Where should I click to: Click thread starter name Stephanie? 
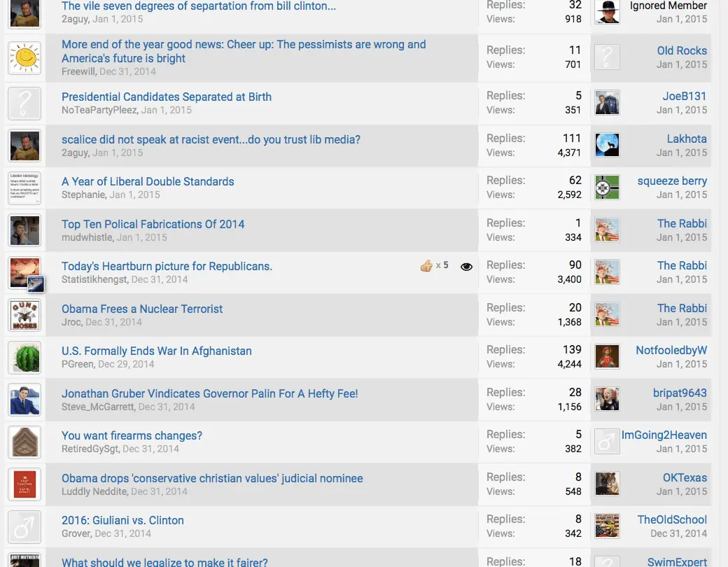[83, 195]
